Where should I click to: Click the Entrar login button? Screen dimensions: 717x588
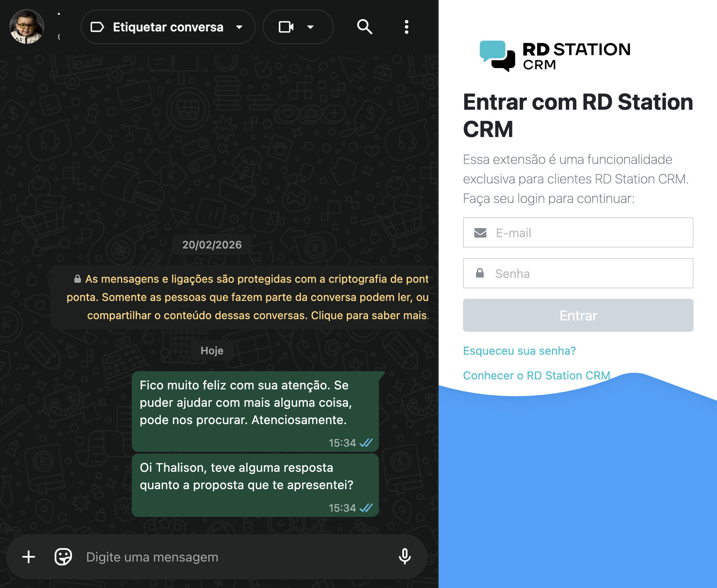point(578,315)
